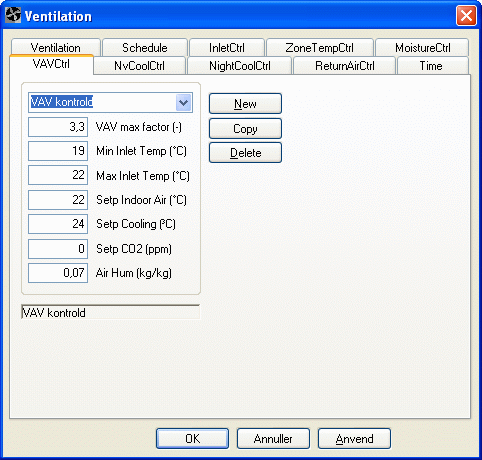Switch to the Ventilation tab
This screenshot has width=482, height=460.
(56, 48)
